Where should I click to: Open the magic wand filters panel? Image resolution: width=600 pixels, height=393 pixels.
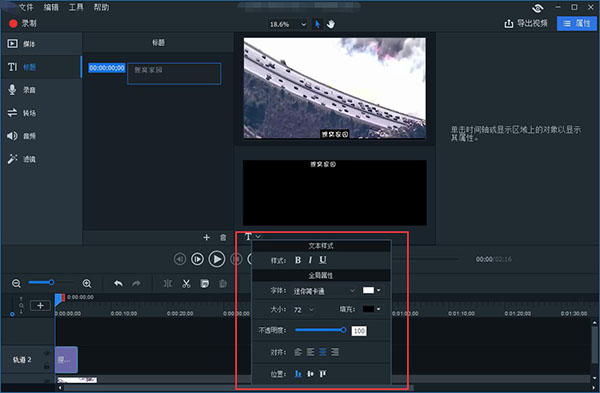coord(22,159)
